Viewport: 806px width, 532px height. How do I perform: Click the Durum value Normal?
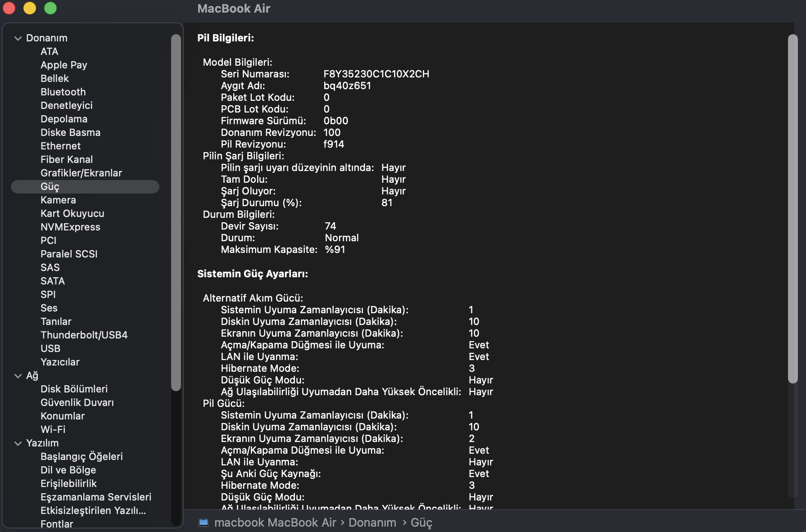[342, 238]
